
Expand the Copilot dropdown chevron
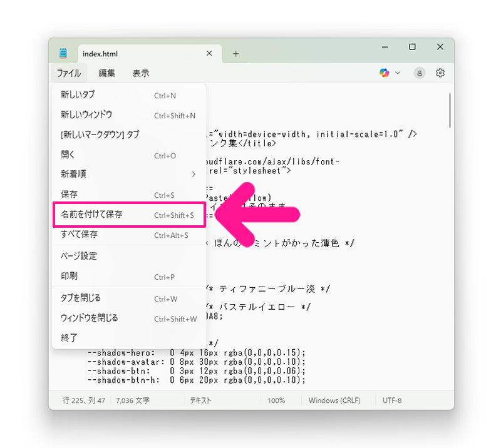(x=398, y=73)
